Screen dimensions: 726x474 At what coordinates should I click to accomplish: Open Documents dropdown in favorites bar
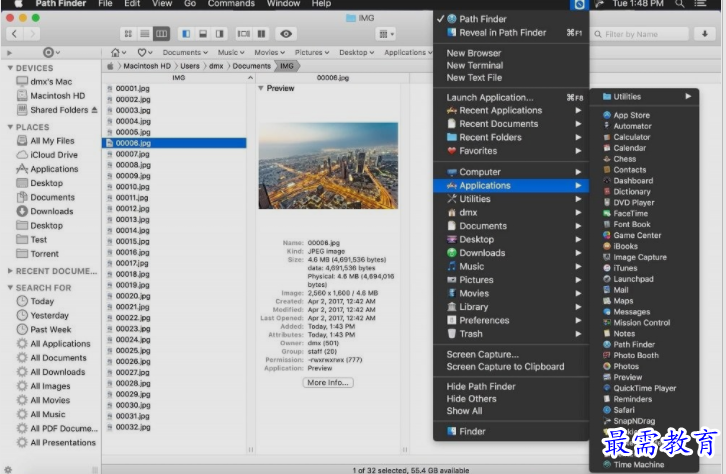185,52
